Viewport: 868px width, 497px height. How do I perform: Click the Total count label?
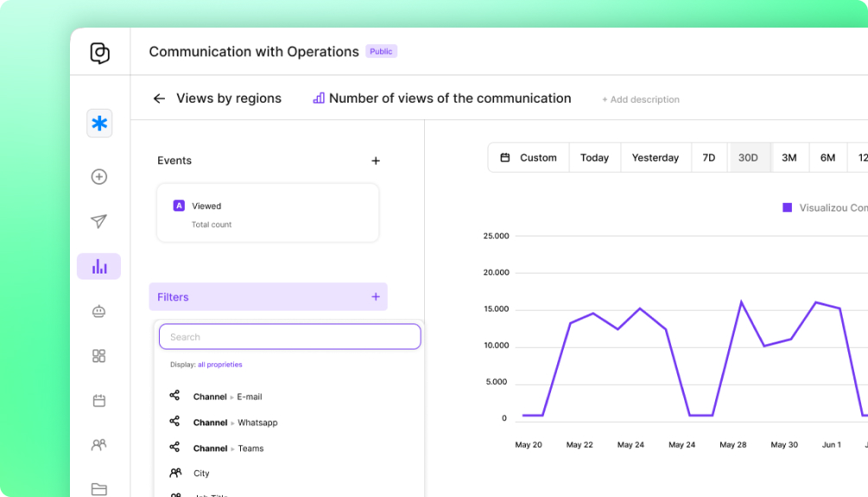pos(212,224)
